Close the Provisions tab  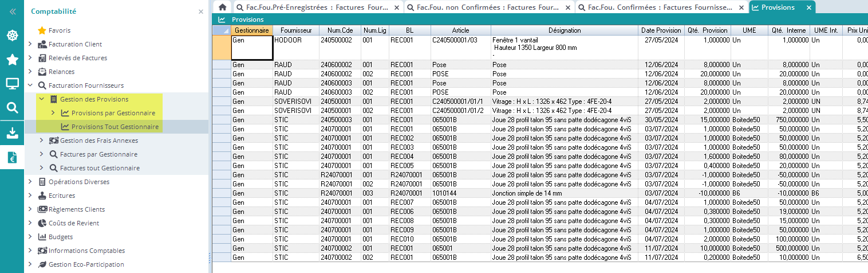808,7
